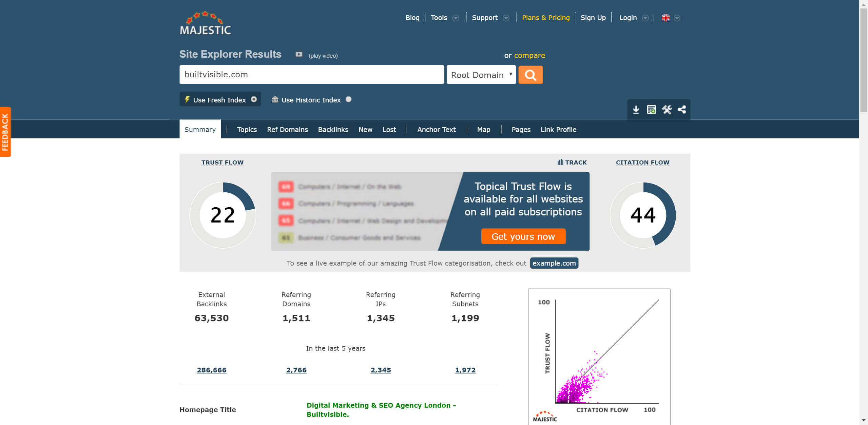Select the Use Fresh Index radio button
868x425 pixels.
[x=254, y=99]
